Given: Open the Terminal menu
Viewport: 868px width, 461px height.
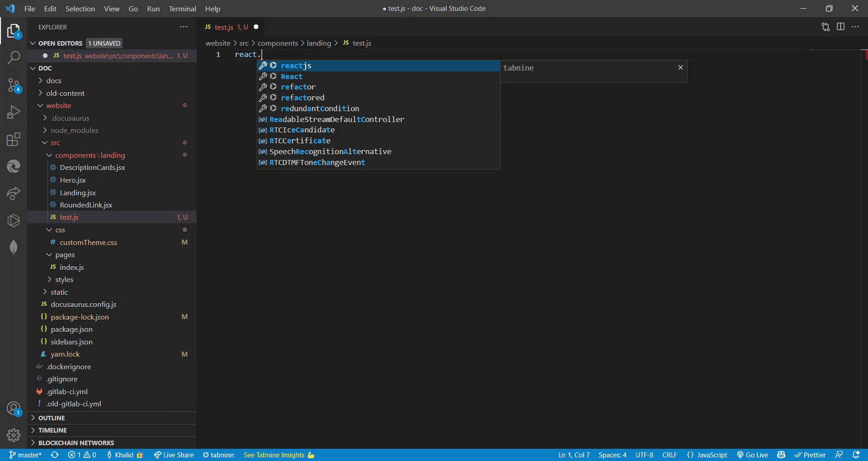Looking at the screenshot, I should pyautogui.click(x=182, y=9).
